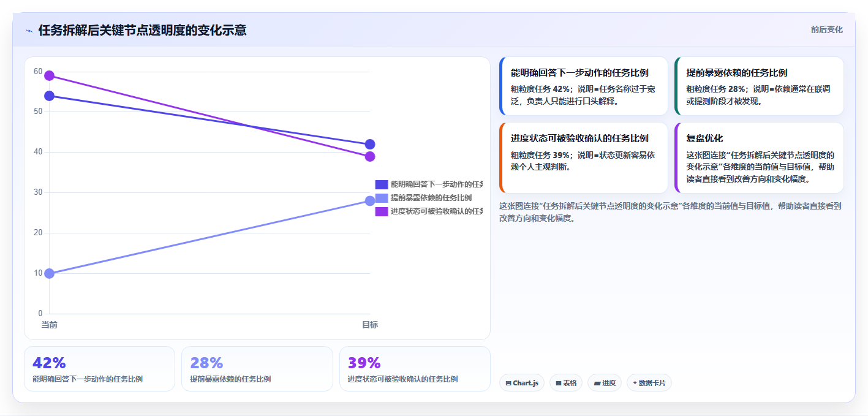The image size is (868, 416).
Task: Click the 目标 x-axis label
Action: 370,325
